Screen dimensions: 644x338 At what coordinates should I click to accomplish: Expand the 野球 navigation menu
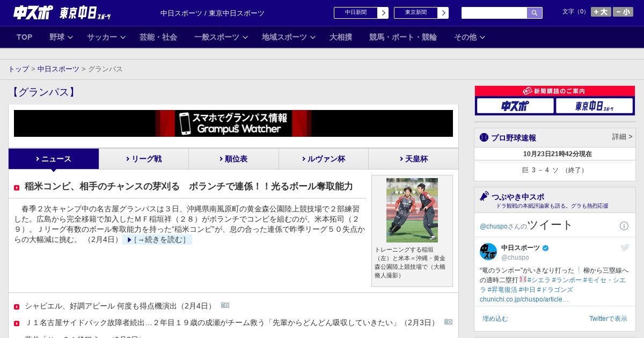point(61,37)
